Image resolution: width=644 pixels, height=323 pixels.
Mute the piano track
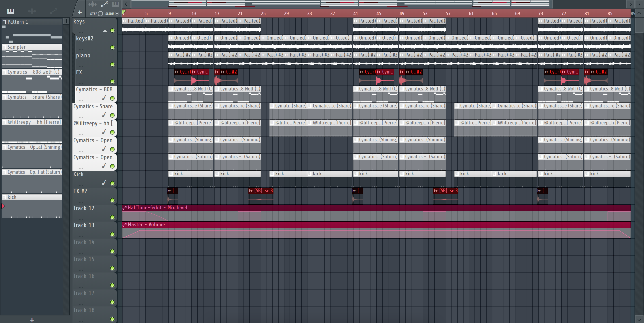click(x=112, y=65)
